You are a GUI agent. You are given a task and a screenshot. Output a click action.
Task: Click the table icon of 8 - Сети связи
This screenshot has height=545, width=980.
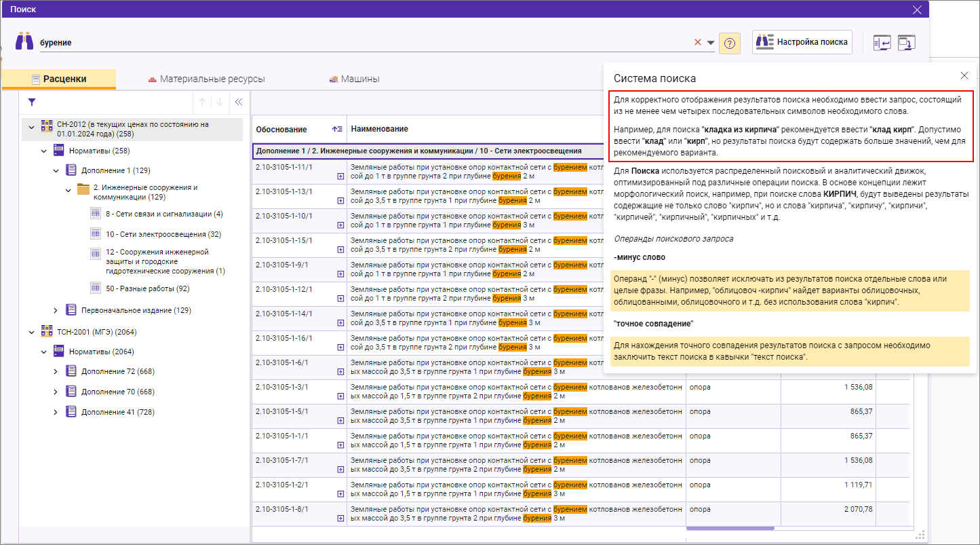tap(96, 214)
